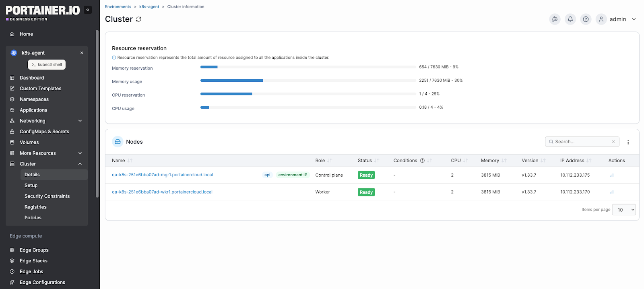Open the qa-k8s-251e6bba07ad-wkr1 node link

pyautogui.click(x=162, y=192)
